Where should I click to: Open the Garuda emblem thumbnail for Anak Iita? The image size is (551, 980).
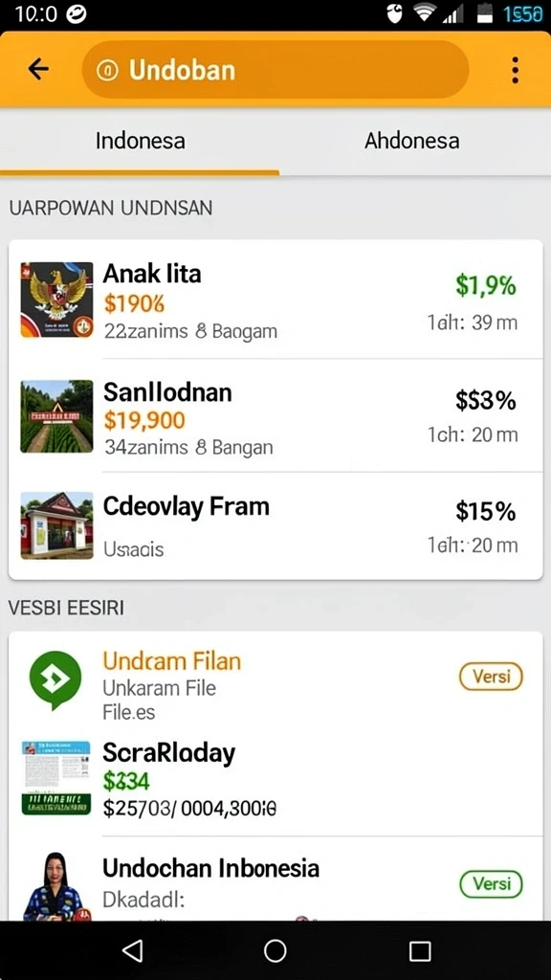point(56,300)
